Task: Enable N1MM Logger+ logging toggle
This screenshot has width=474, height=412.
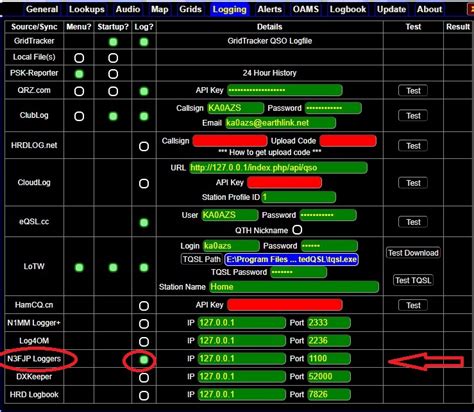Action: click(144, 324)
